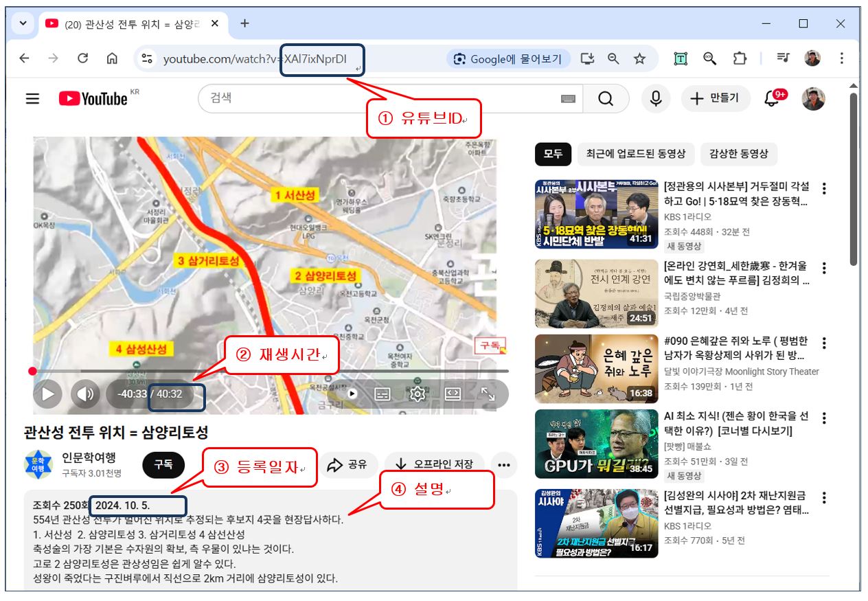Click the video progress bar scrubber
Viewport: 868px width, 601px height.
point(32,371)
